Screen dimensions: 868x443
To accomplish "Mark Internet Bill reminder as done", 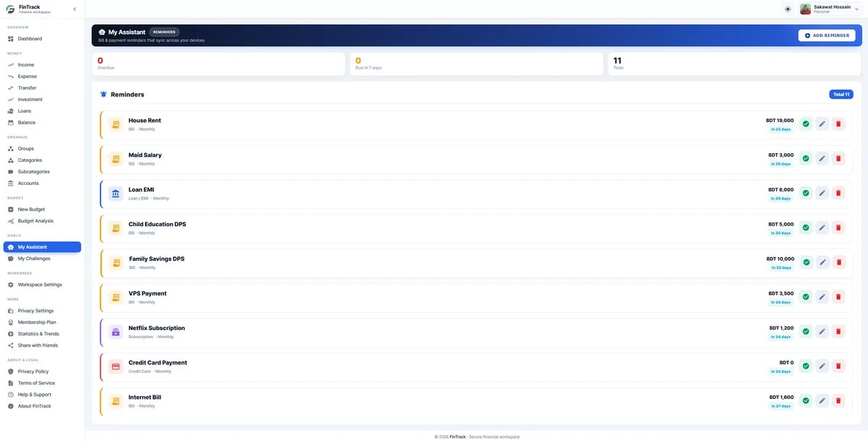I will tap(806, 401).
